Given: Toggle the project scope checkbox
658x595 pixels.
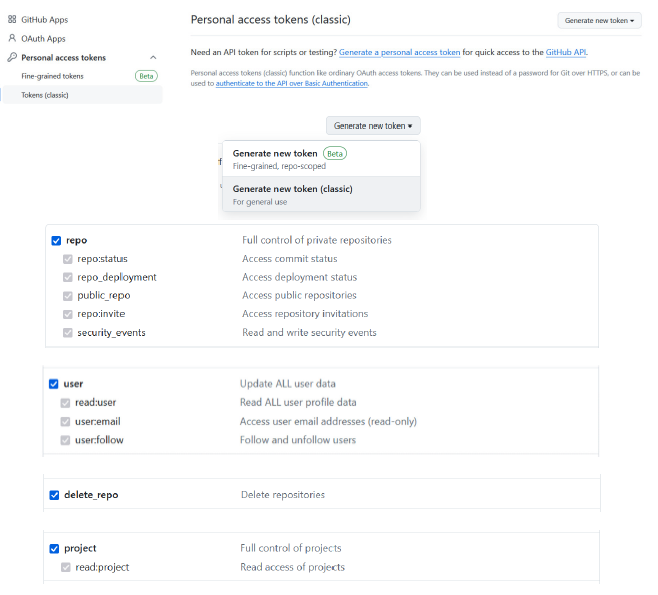Looking at the screenshot, I should tap(54, 549).
